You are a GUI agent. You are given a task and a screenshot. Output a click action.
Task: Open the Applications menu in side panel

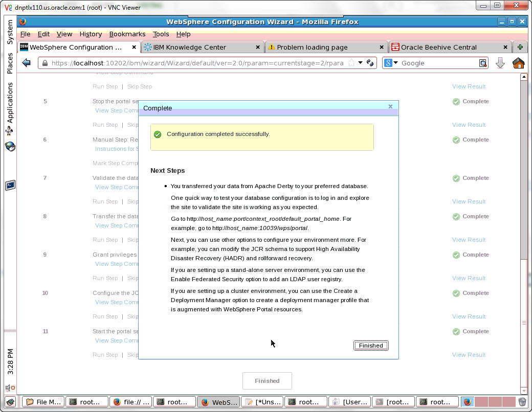[10, 102]
